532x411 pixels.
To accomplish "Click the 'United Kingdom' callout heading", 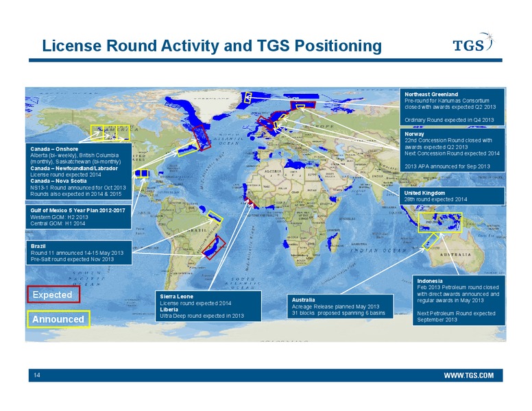I will (424, 192).
